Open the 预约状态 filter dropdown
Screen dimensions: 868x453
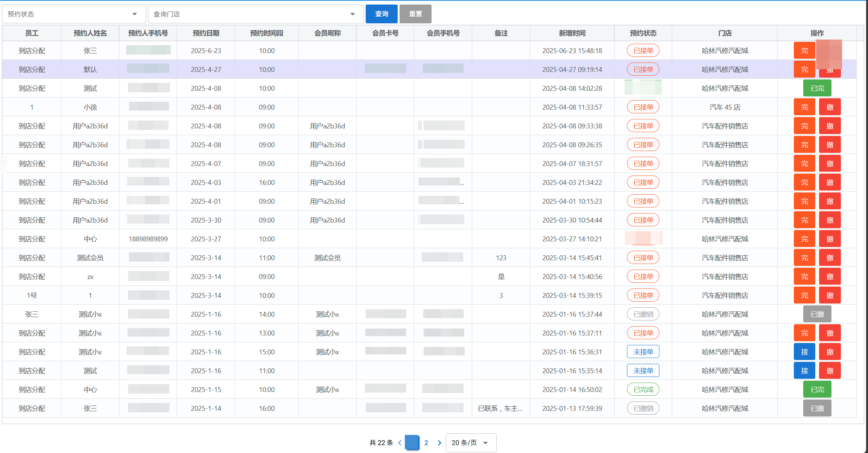74,14
